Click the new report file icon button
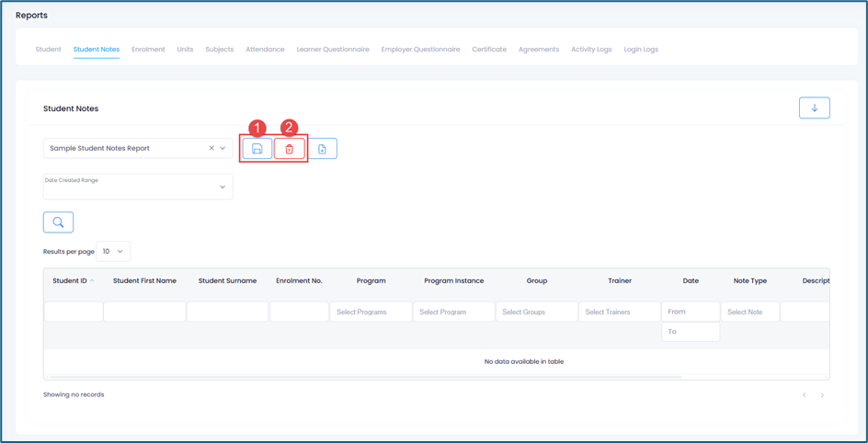The image size is (868, 443). pyautogui.click(x=322, y=149)
